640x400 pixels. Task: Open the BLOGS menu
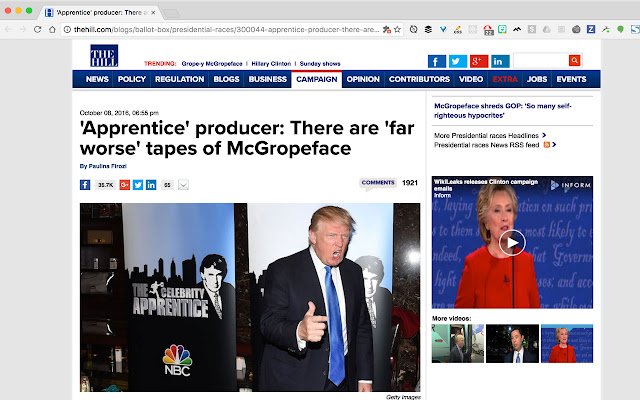click(x=227, y=79)
